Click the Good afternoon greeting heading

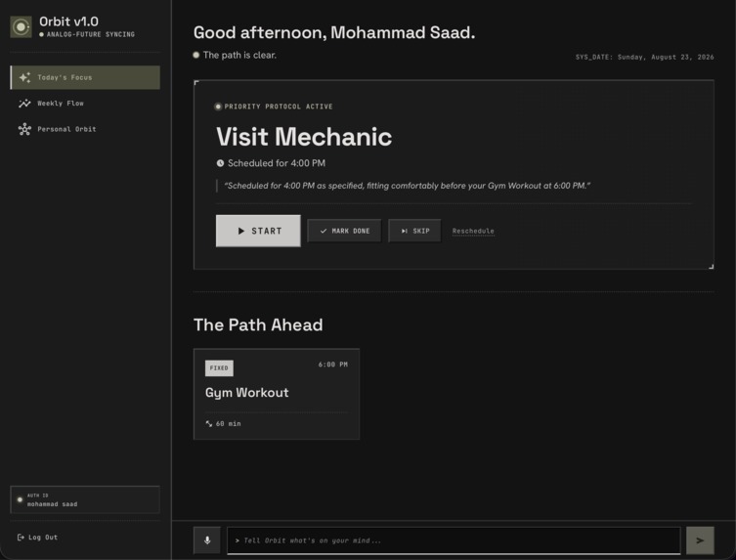tap(334, 32)
